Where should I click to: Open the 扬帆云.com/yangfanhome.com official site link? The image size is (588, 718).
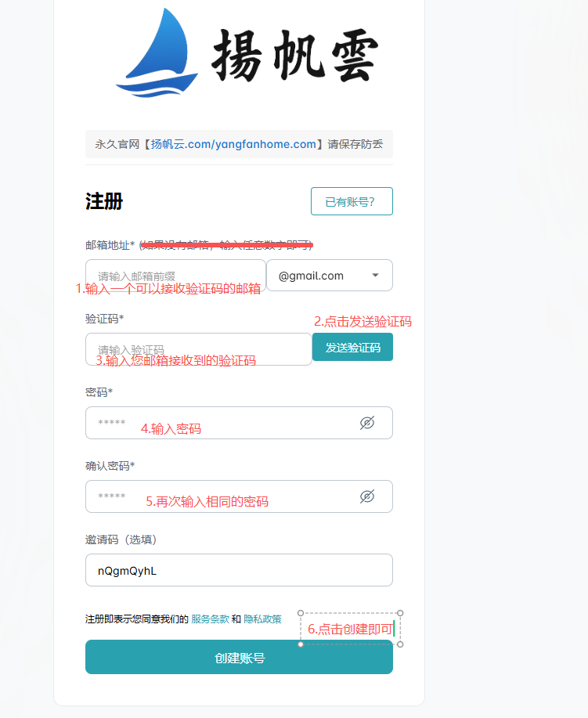[x=233, y=144]
